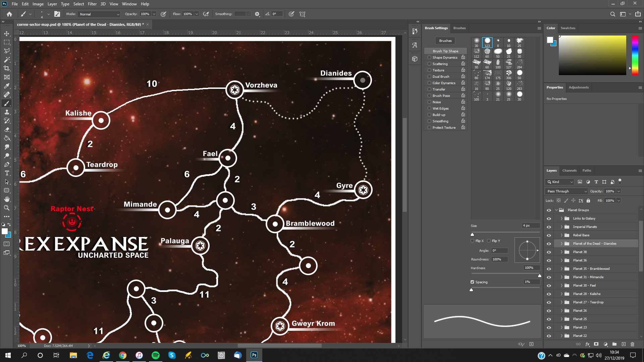Screen dimensions: 644x362
Task: Expand the Imperial Planets group
Action: (561, 227)
